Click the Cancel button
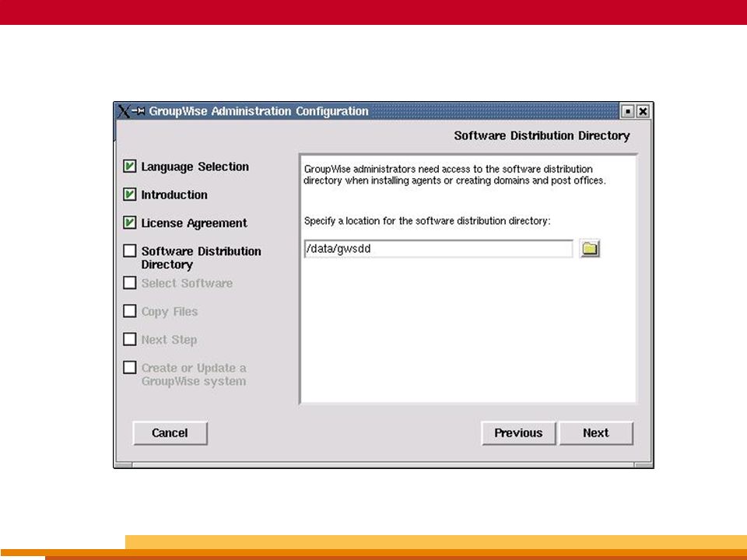 pyautogui.click(x=170, y=433)
